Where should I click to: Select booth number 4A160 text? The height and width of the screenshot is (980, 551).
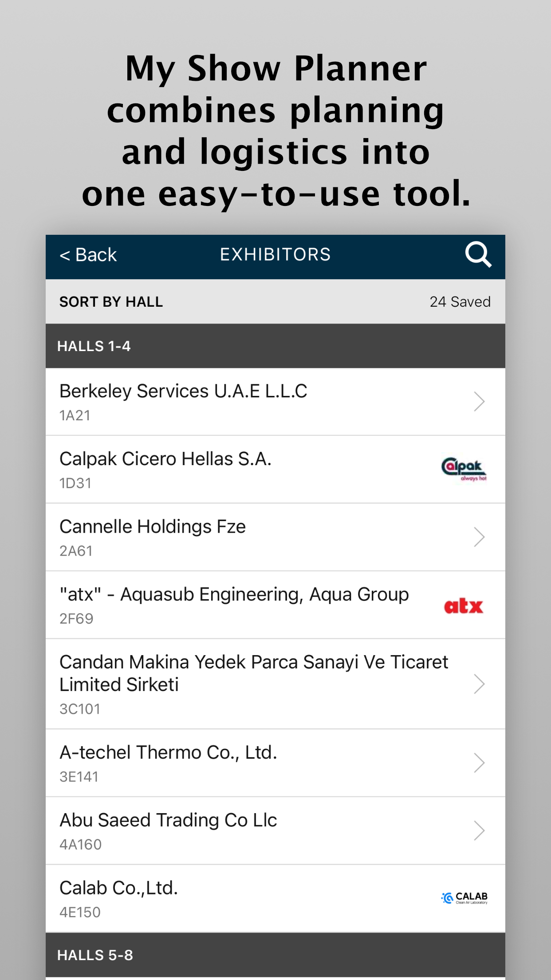click(81, 845)
